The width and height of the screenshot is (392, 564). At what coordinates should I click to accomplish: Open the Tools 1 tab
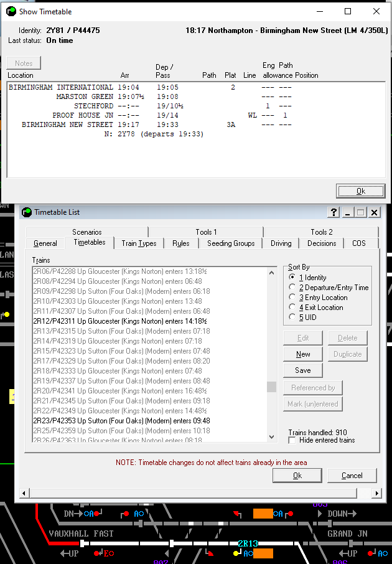pos(206,232)
